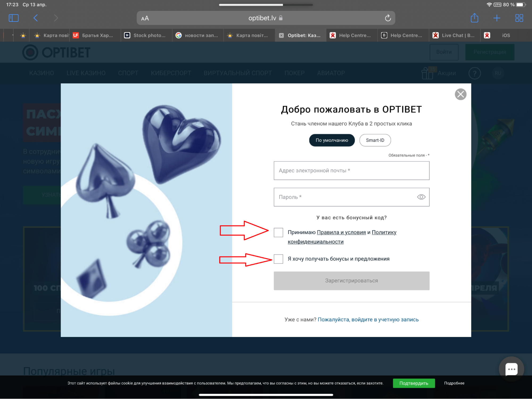Switch to the Братья Хар... tab

coord(95,35)
